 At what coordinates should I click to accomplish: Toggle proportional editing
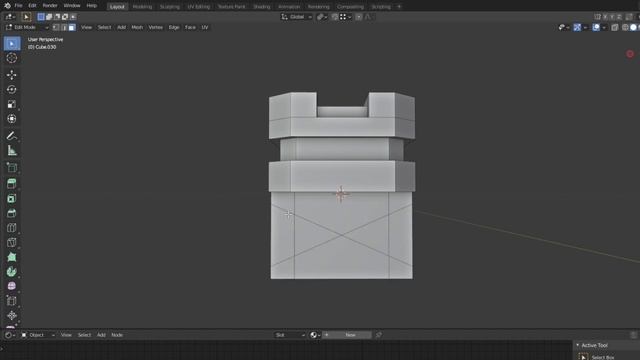(x=359, y=17)
